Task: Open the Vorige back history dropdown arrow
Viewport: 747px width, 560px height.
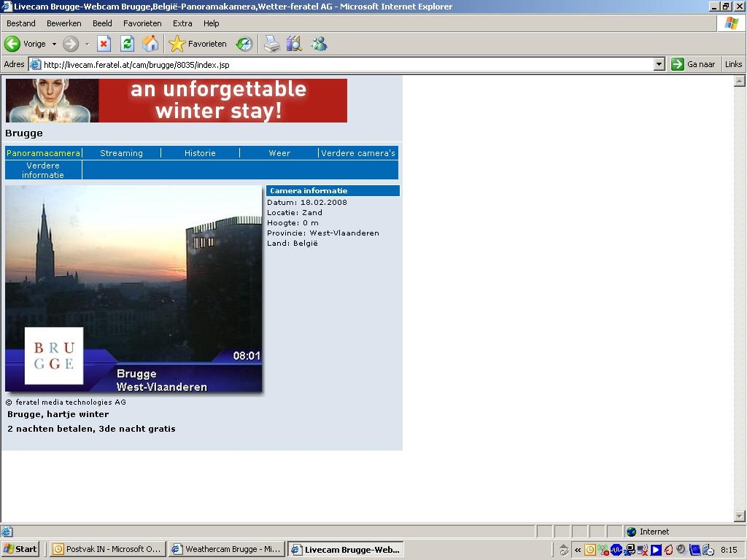Action: (54, 44)
